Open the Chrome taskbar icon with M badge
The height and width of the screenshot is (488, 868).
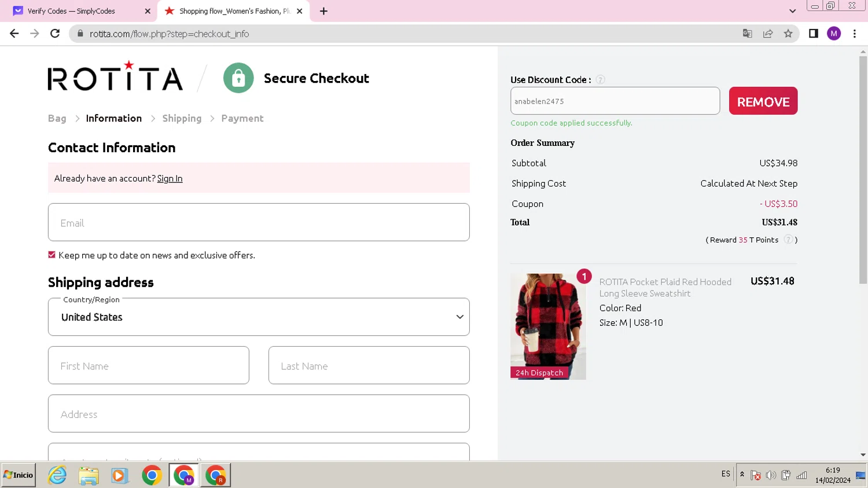pos(184,475)
